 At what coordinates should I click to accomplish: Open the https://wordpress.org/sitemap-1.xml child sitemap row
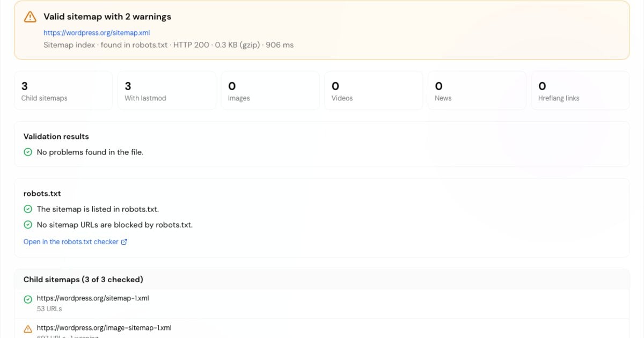[x=321, y=304]
